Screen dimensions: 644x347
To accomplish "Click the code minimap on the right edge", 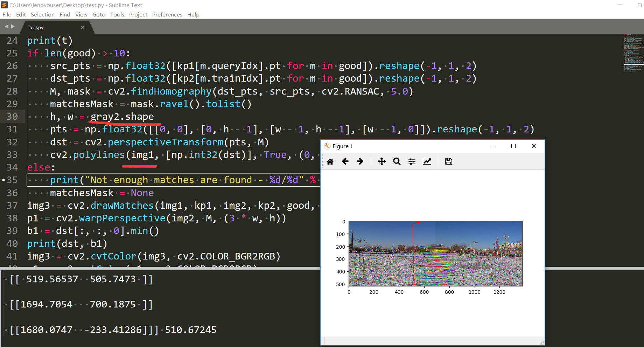I will coord(633,53).
